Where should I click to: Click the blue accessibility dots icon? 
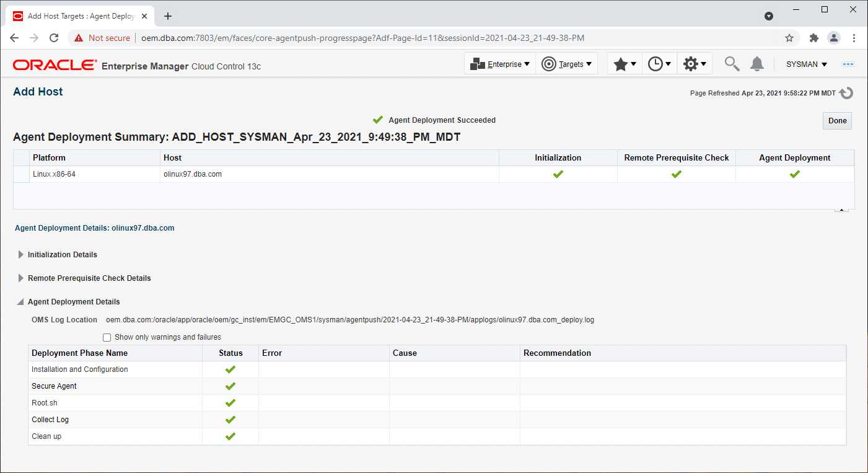click(x=848, y=64)
